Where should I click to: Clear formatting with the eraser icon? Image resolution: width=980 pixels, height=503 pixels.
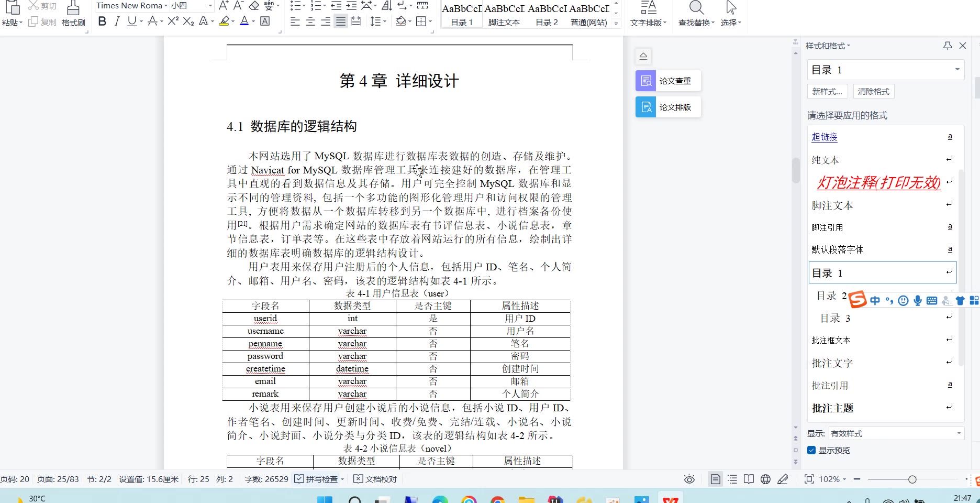point(254,6)
